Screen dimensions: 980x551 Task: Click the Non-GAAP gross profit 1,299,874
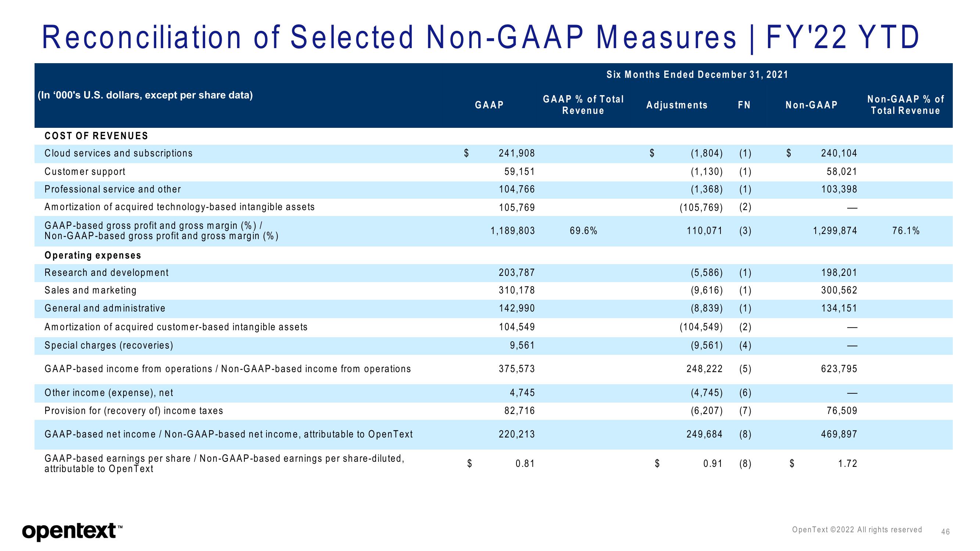pyautogui.click(x=835, y=231)
